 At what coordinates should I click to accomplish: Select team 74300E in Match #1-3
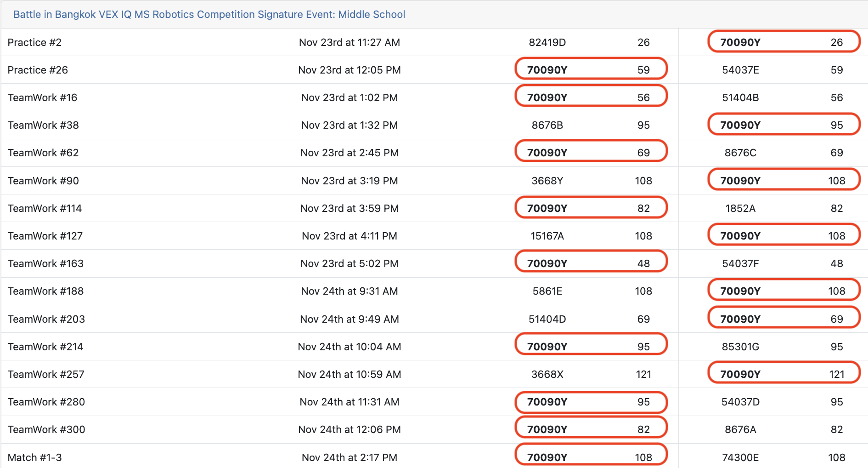(740, 457)
